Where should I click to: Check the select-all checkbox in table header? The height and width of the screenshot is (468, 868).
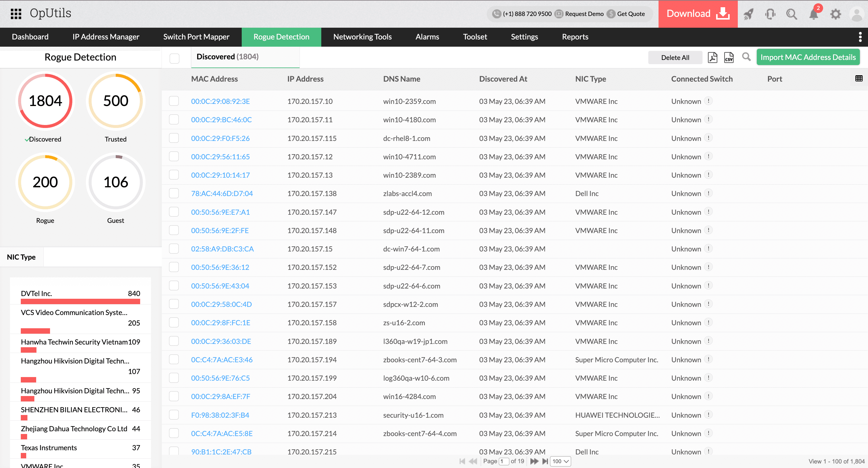(x=174, y=58)
